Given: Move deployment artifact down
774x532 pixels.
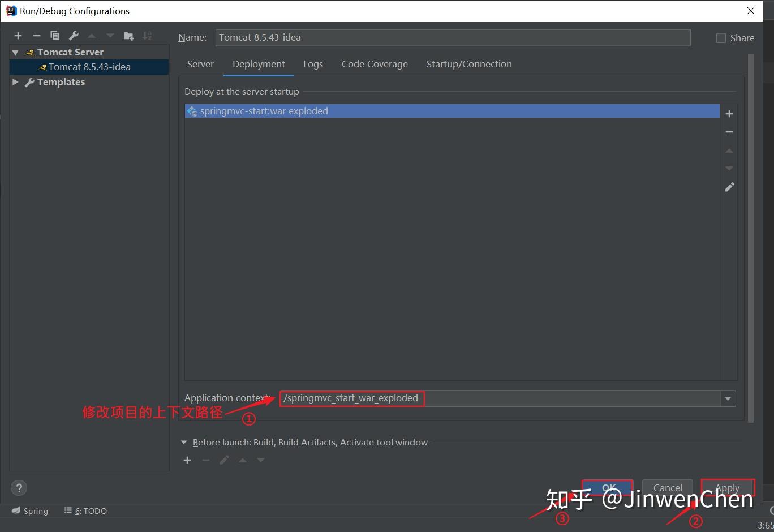Looking at the screenshot, I should [x=729, y=169].
